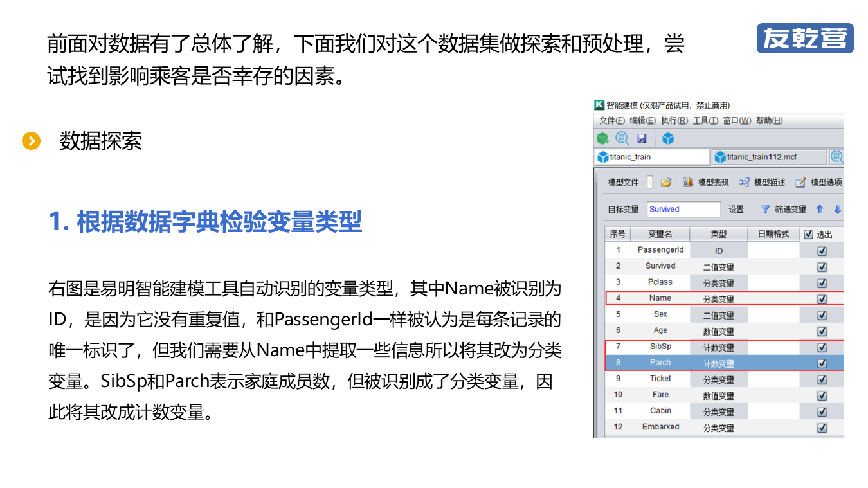Move variable down with the down arrow

point(837,209)
